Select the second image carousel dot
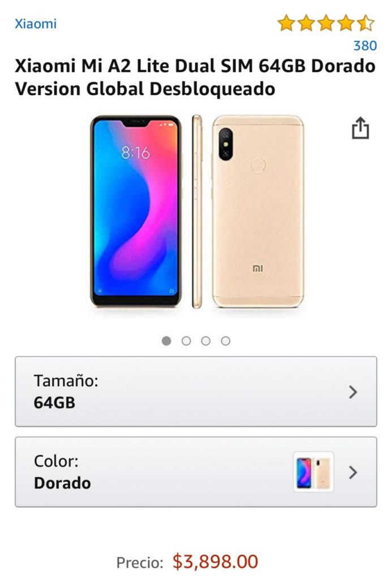This screenshot has height=579, width=392. tap(186, 340)
